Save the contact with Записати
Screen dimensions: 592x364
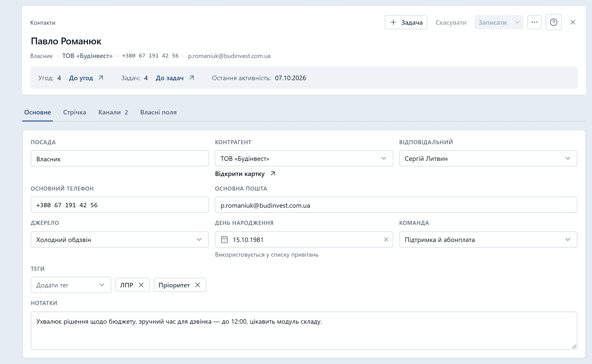click(x=492, y=22)
